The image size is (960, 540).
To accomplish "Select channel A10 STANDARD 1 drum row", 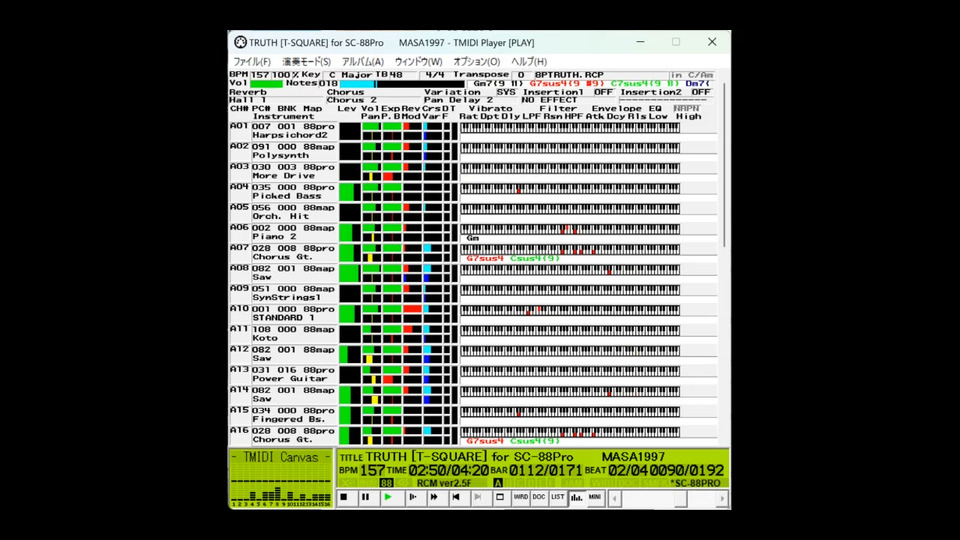I will pyautogui.click(x=283, y=313).
